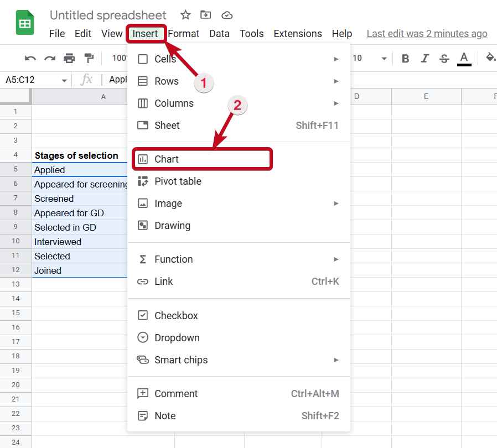Insert a Checkbox
This screenshot has width=497, height=448.
(x=239, y=316)
